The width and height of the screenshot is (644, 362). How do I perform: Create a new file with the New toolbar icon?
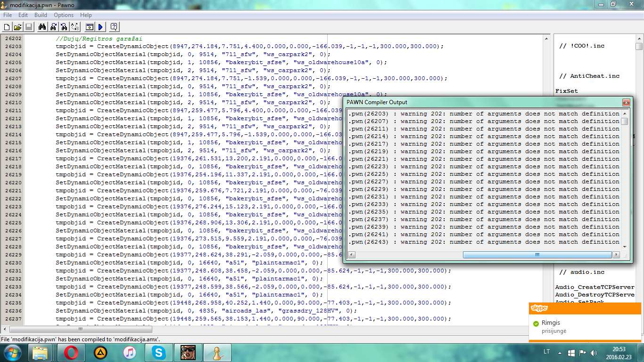click(7, 27)
